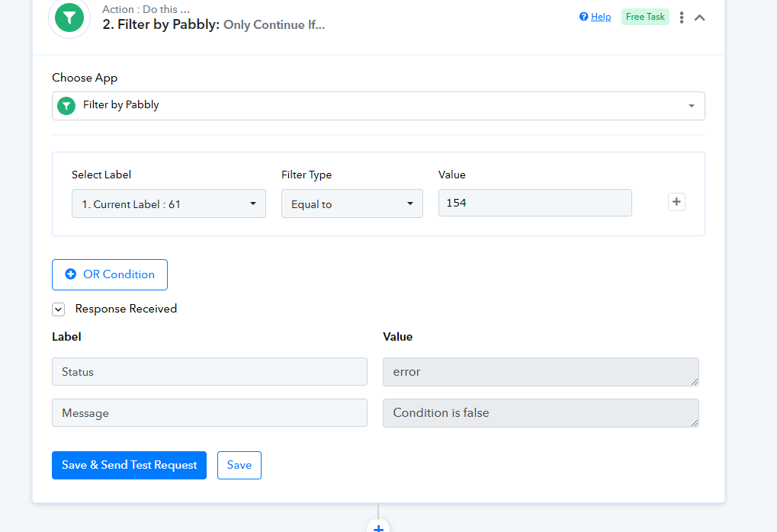Open the Choose App dropdown
The height and width of the screenshot is (532, 777).
[x=379, y=105]
